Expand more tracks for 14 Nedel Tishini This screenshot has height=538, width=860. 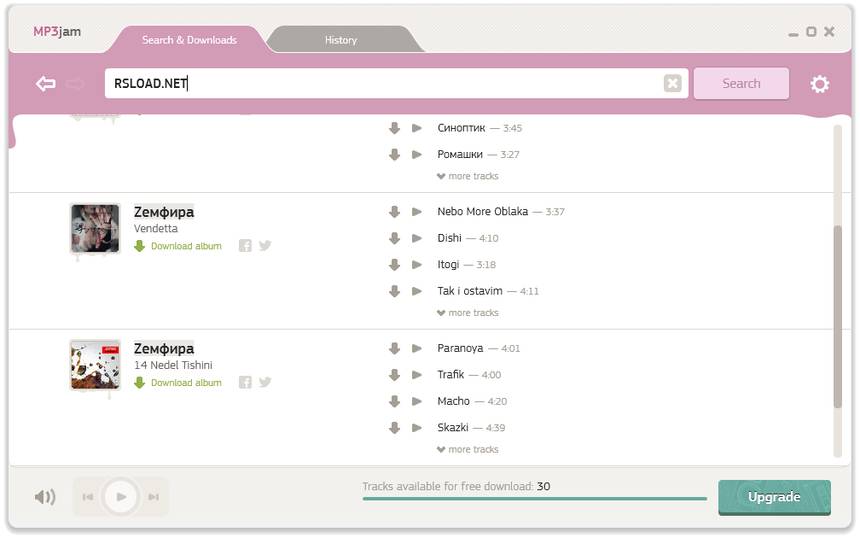coord(468,449)
